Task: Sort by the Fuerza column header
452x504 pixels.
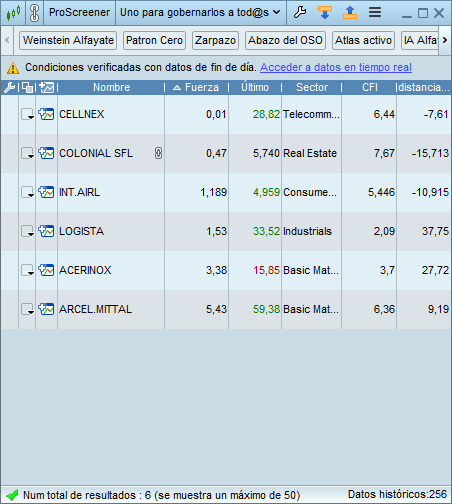Action: (197, 87)
